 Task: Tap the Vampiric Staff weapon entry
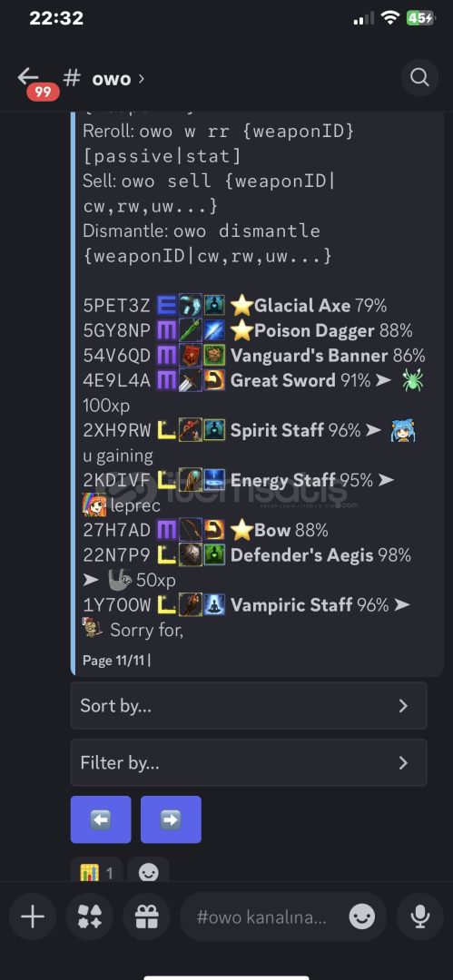click(x=291, y=605)
